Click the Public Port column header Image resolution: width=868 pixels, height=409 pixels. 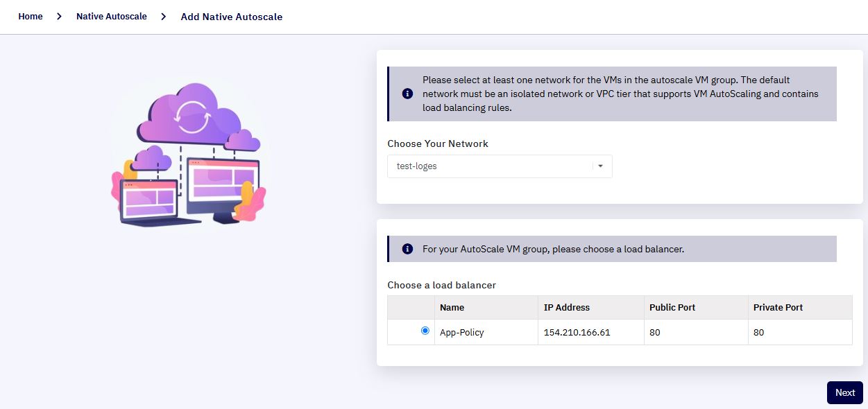point(672,307)
